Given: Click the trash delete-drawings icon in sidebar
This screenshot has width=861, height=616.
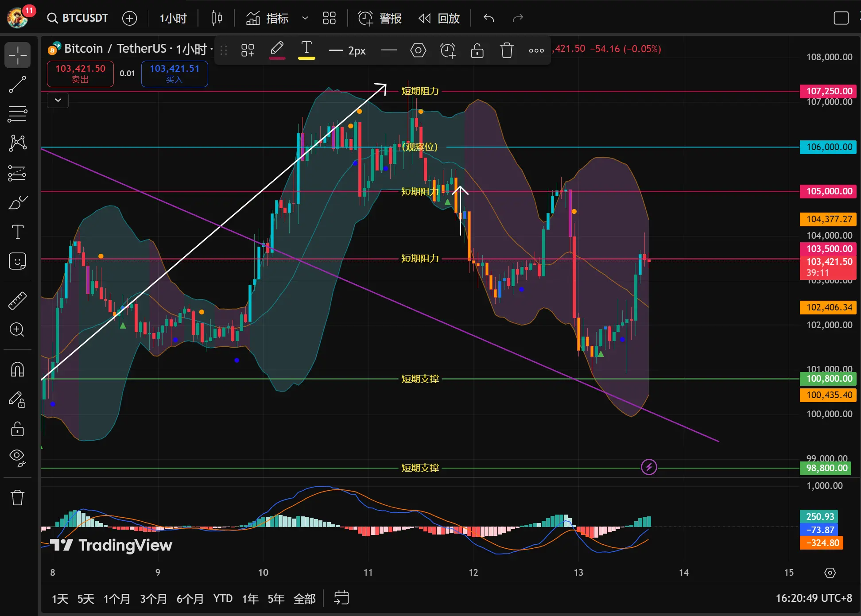Looking at the screenshot, I should point(18,497).
